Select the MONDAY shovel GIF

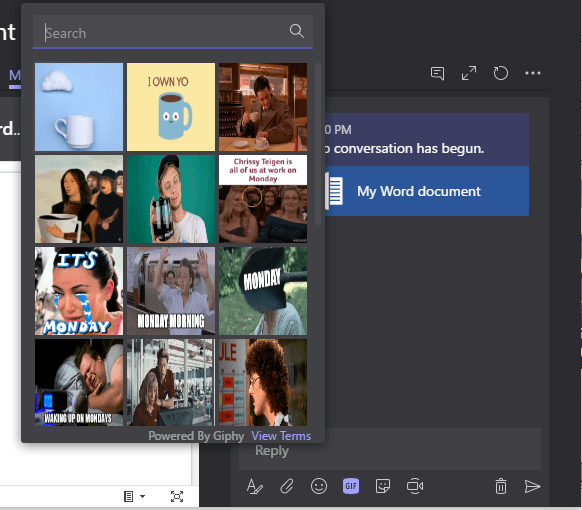tap(263, 291)
